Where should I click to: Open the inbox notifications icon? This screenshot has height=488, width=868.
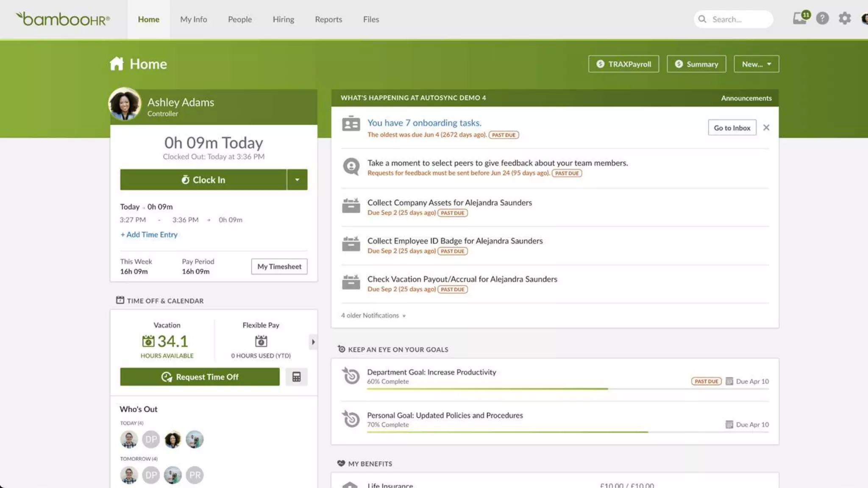(x=799, y=19)
